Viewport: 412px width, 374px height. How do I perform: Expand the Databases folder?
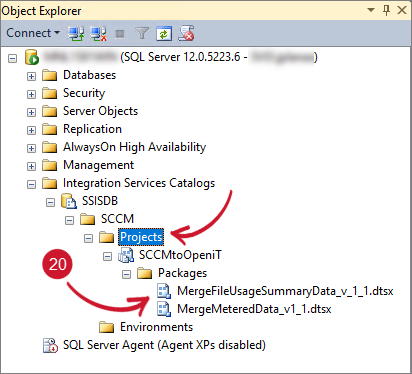[x=31, y=76]
